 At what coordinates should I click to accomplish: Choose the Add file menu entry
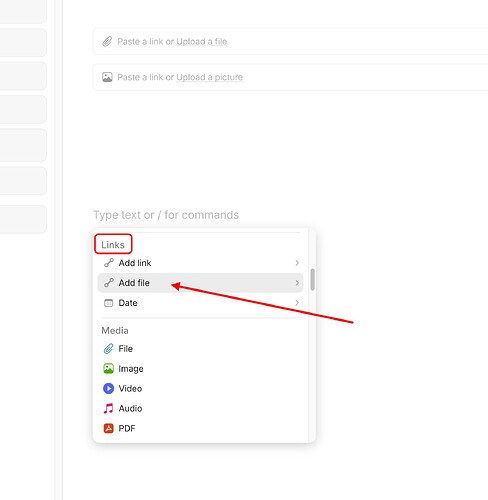[x=200, y=283]
